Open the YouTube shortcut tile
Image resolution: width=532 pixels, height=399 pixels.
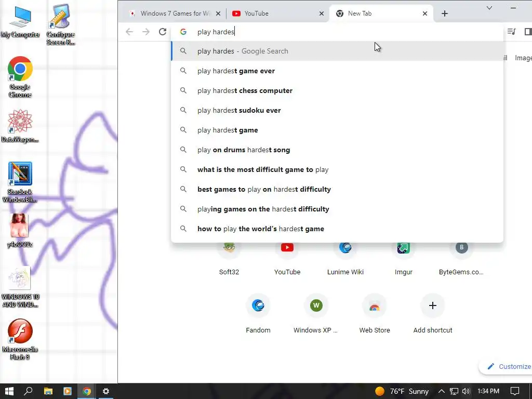[287, 260]
